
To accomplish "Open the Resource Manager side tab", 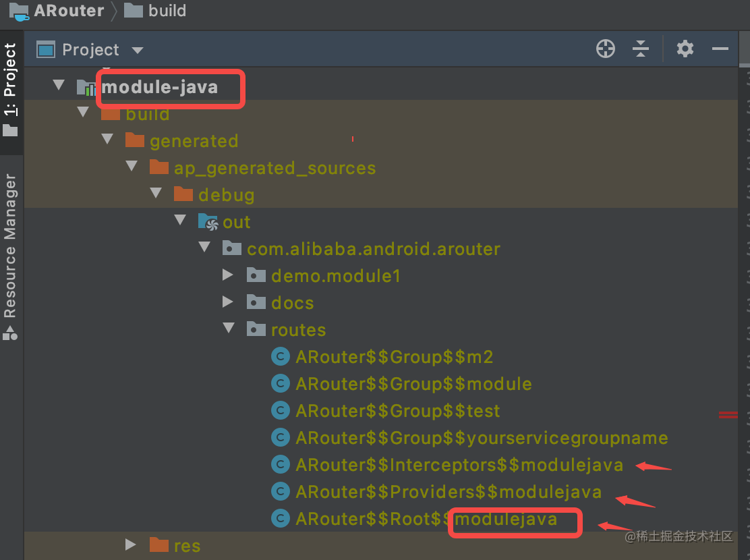I will 11,257.
